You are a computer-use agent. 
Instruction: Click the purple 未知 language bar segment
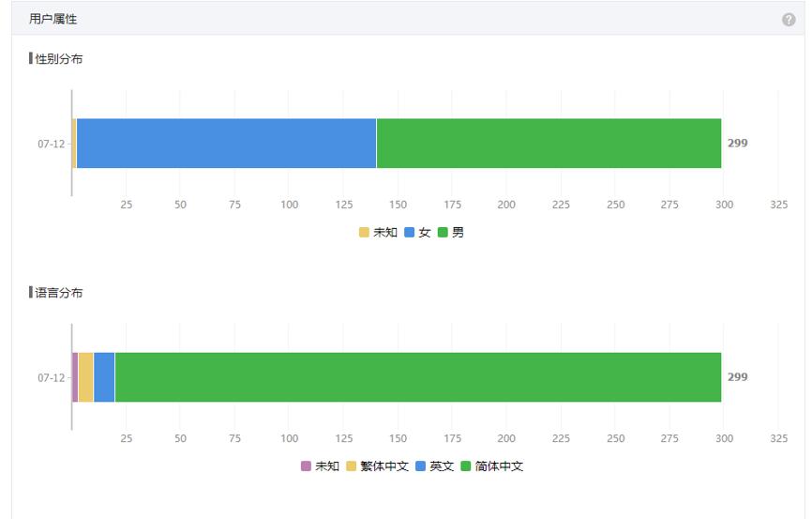tap(75, 377)
